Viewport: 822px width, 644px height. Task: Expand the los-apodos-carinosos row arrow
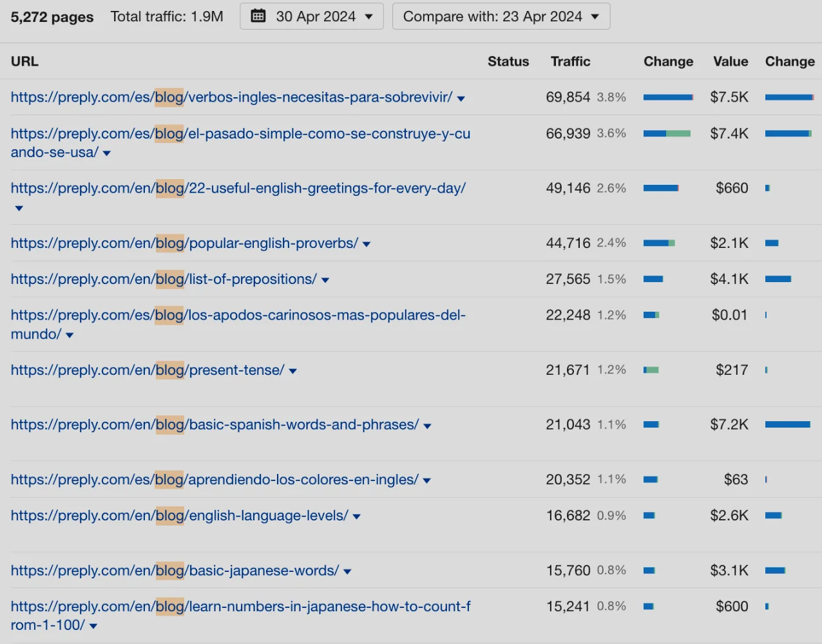click(x=69, y=334)
